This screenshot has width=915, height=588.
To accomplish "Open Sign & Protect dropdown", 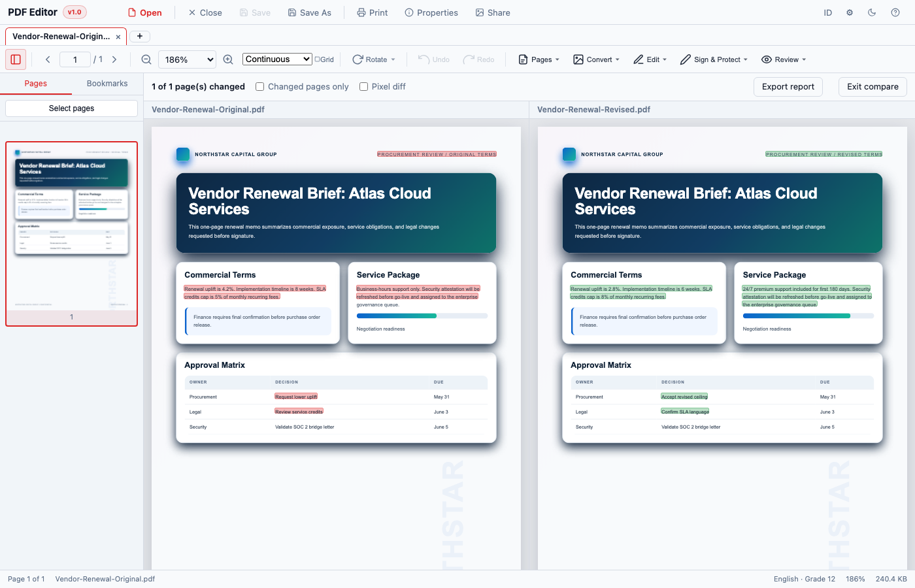I will pyautogui.click(x=714, y=59).
